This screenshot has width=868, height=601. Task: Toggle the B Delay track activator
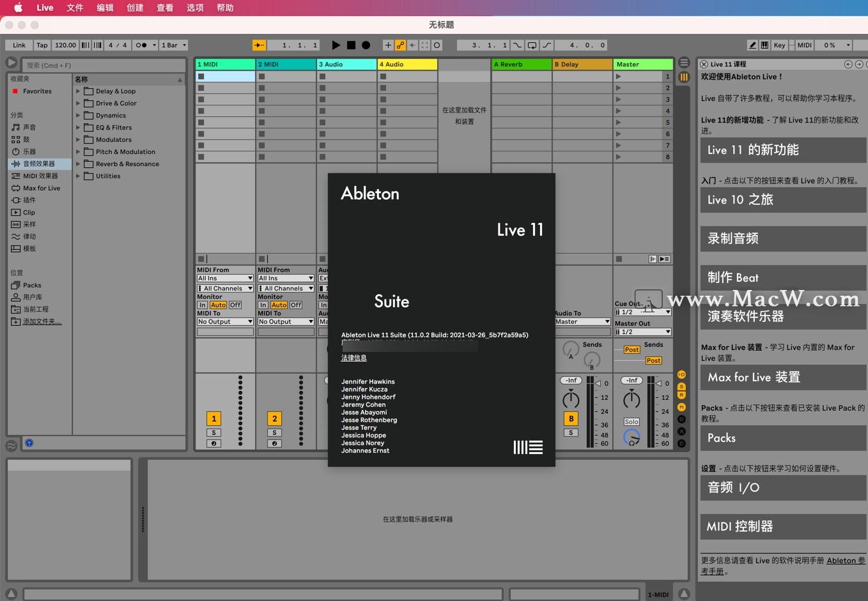(x=571, y=419)
